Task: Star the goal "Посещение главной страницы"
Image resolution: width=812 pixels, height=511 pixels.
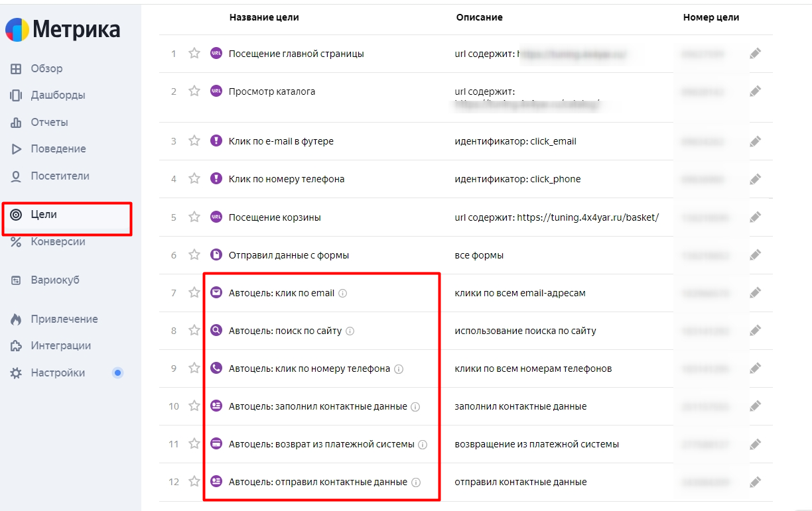Action: [x=194, y=54]
